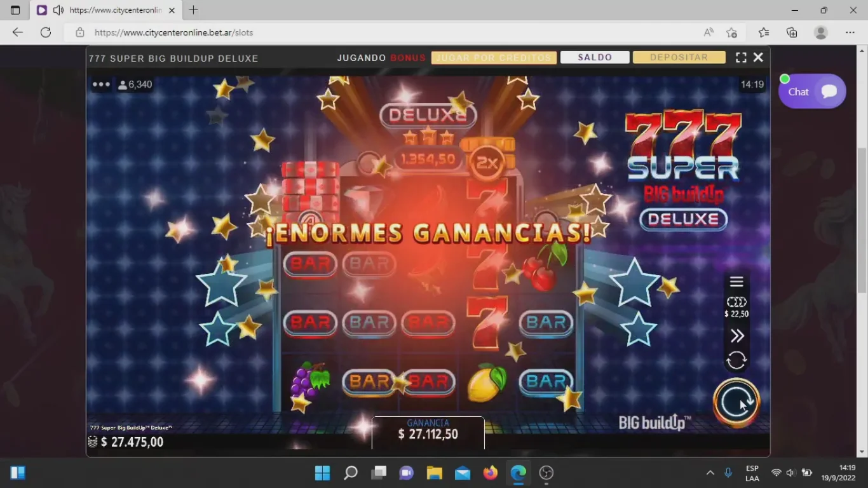
Task: Open Firefox from taskbar
Action: point(491,473)
